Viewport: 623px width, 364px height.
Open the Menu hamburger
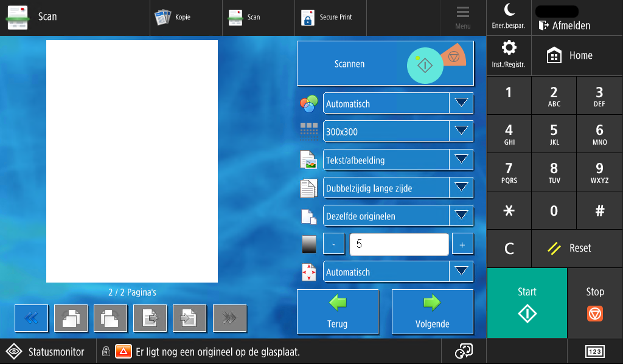coord(463,18)
